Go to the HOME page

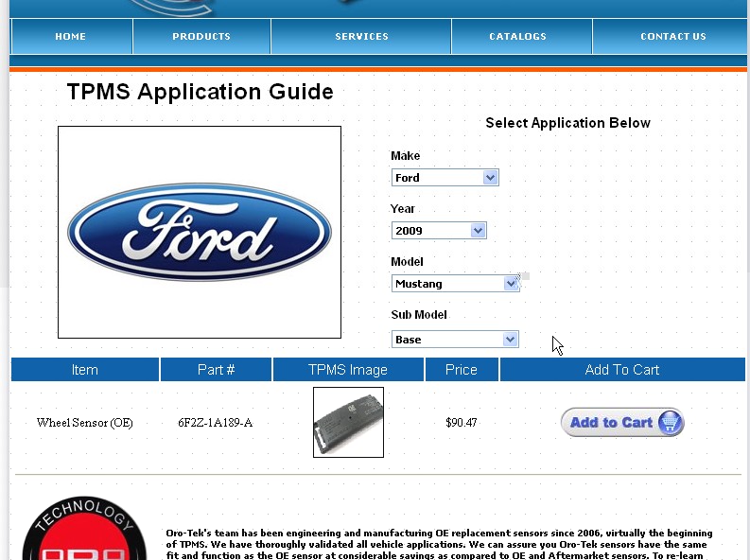pos(71,37)
